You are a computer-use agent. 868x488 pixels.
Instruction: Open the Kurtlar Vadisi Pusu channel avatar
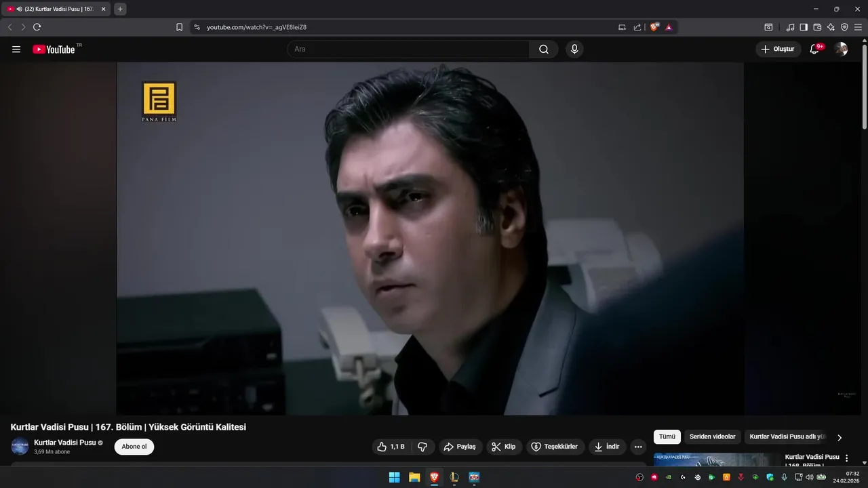click(20, 447)
